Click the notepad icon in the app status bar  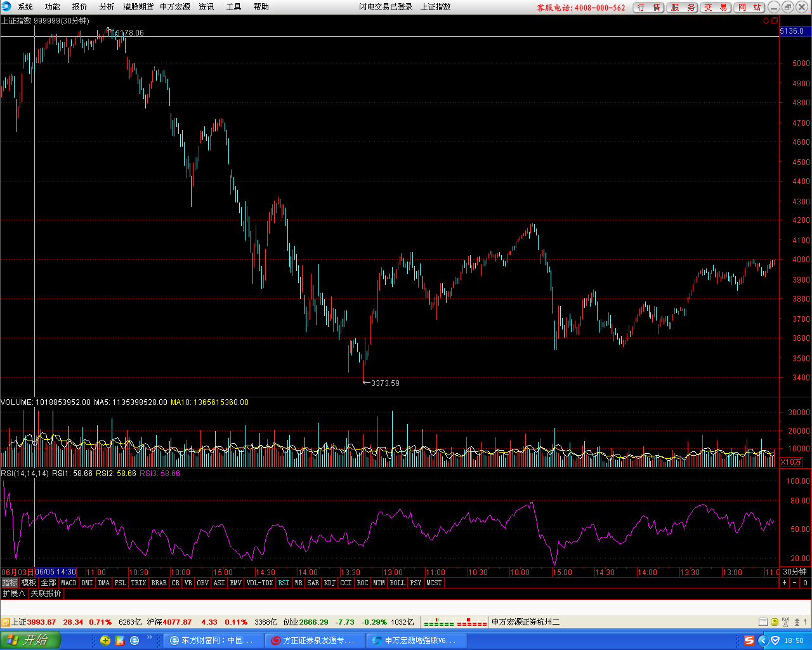pos(763,623)
